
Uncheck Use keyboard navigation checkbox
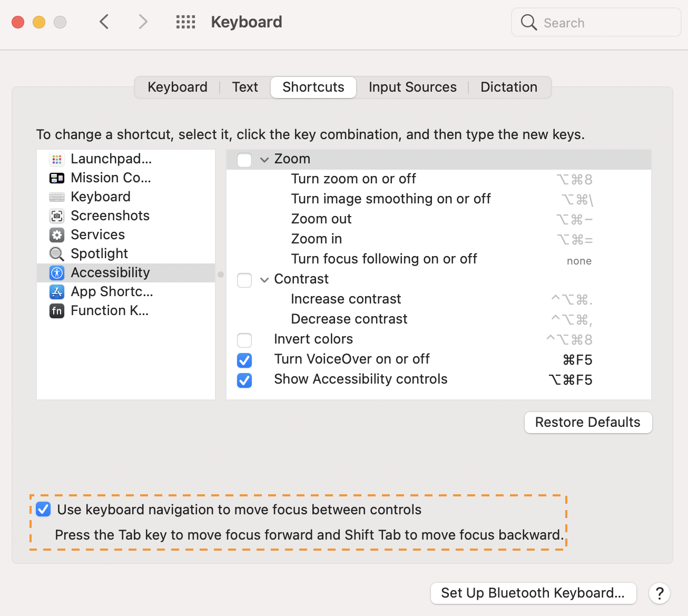click(44, 510)
